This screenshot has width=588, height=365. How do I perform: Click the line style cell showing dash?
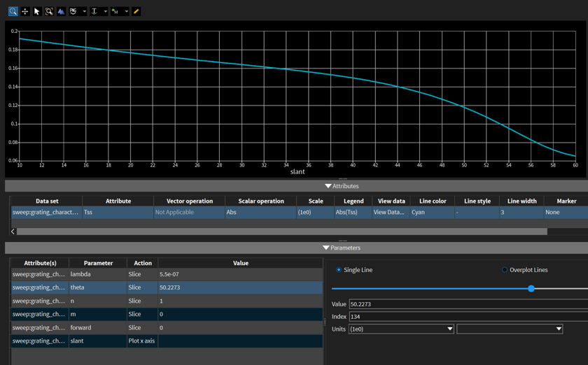pos(477,212)
